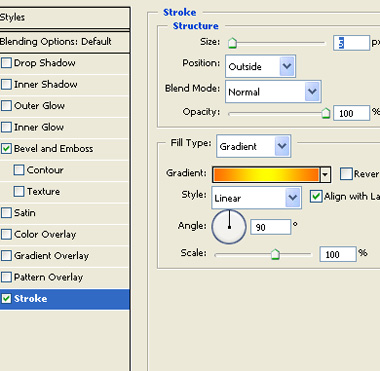Image resolution: width=380 pixels, height=371 pixels.
Task: Select the highlighted Stroke label
Action: tap(30, 298)
